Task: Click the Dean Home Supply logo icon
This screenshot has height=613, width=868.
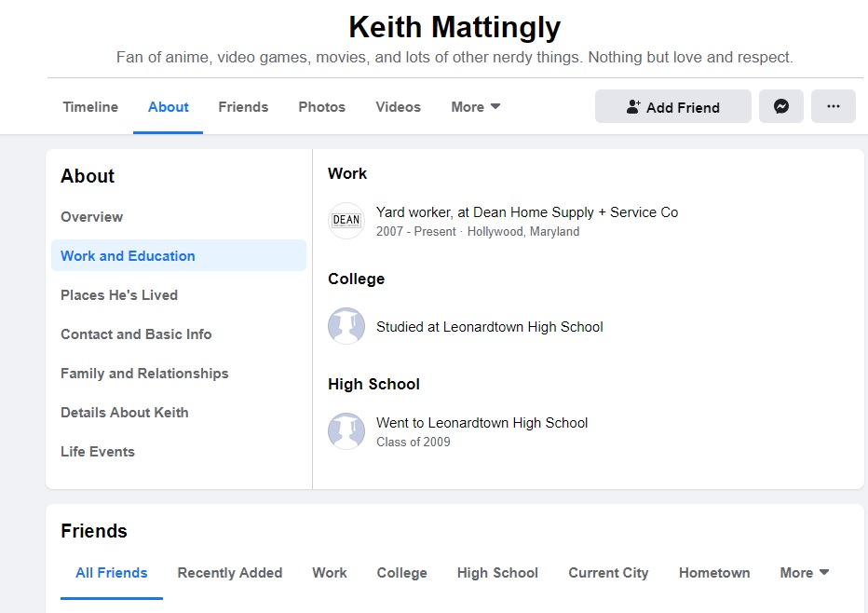Action: point(346,221)
